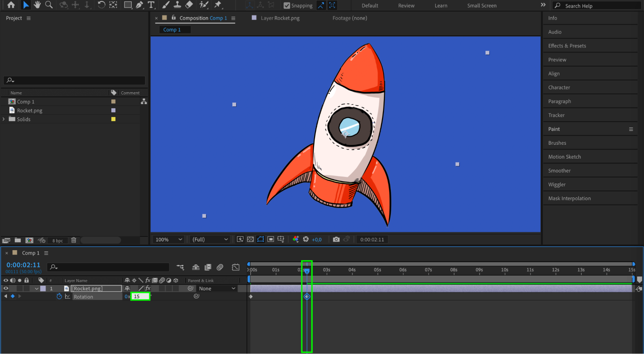Toggle the Rotation keyframe diamond at current time
This screenshot has width=644, height=354.
tap(13, 296)
